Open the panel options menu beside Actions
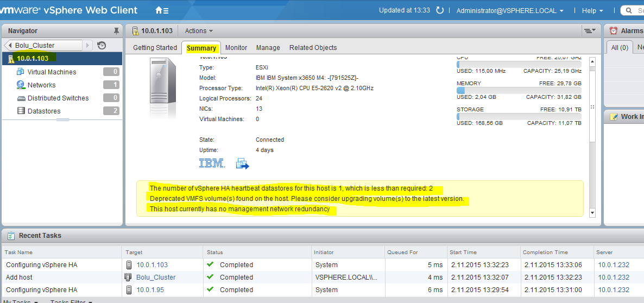The image size is (644, 303). click(x=590, y=31)
